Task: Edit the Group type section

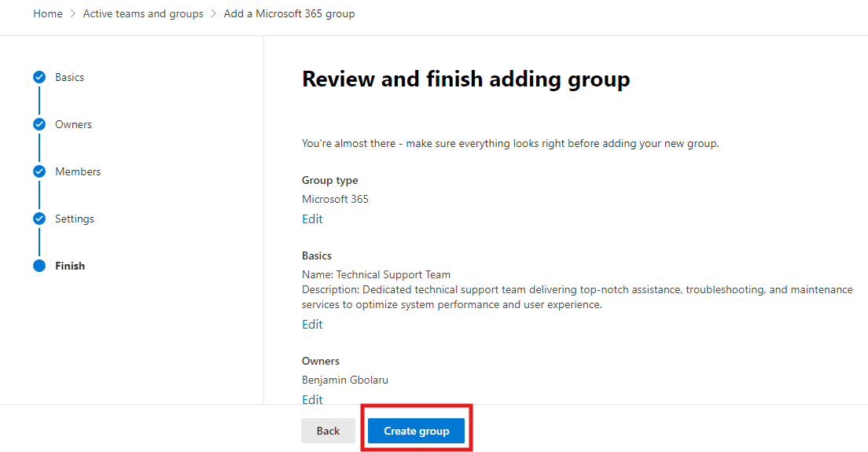Action: (312, 219)
